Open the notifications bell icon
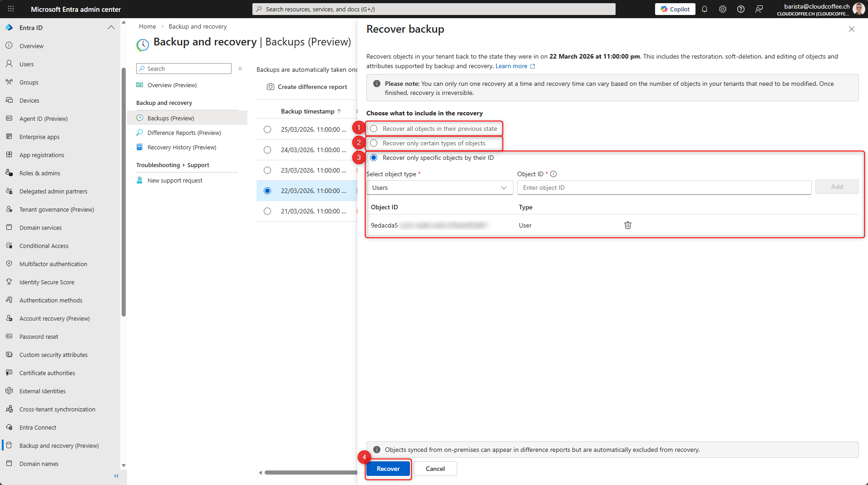 pyautogui.click(x=705, y=9)
